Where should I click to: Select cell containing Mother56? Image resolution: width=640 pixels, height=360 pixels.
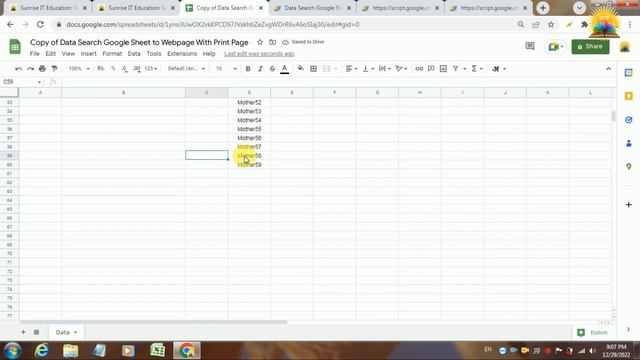click(249, 138)
